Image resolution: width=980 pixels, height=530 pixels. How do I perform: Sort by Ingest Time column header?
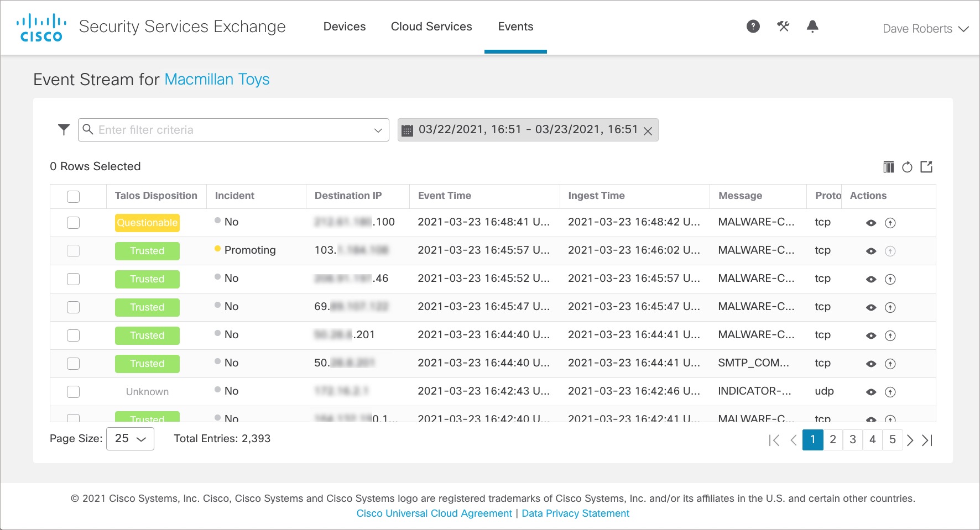(x=596, y=196)
